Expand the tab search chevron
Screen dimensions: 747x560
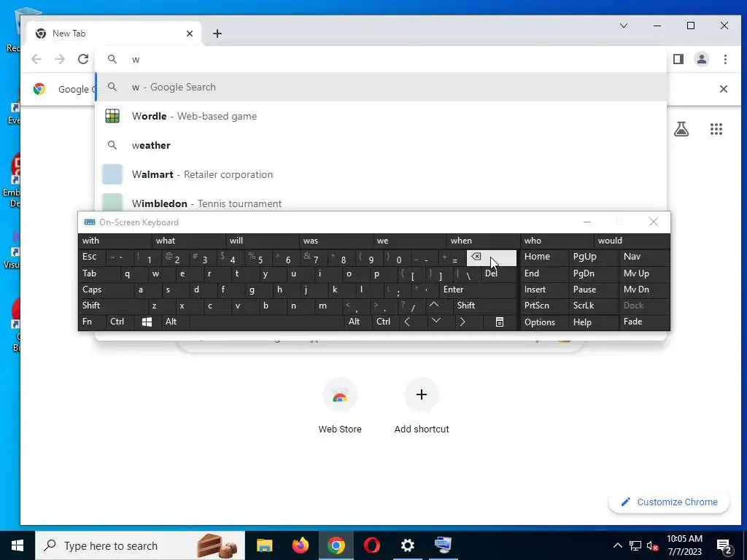623,26
